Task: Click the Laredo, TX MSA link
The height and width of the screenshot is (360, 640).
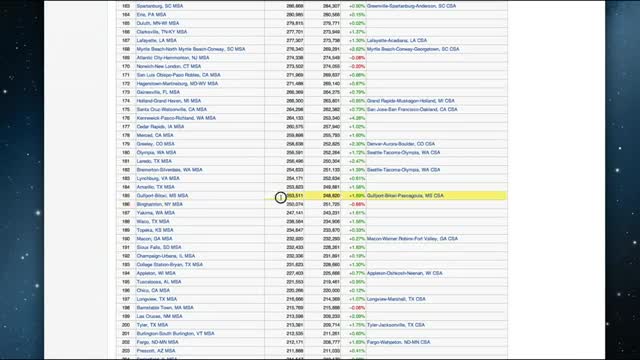Action: pyautogui.click(x=154, y=161)
